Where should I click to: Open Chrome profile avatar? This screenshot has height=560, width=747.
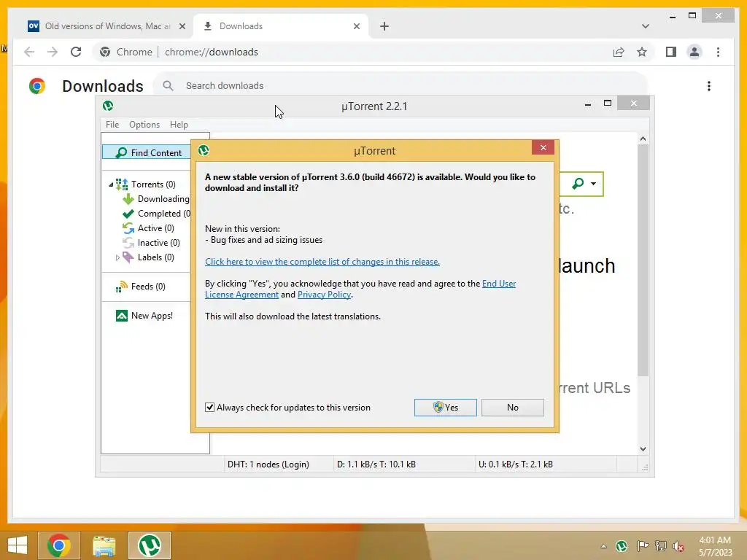point(694,52)
